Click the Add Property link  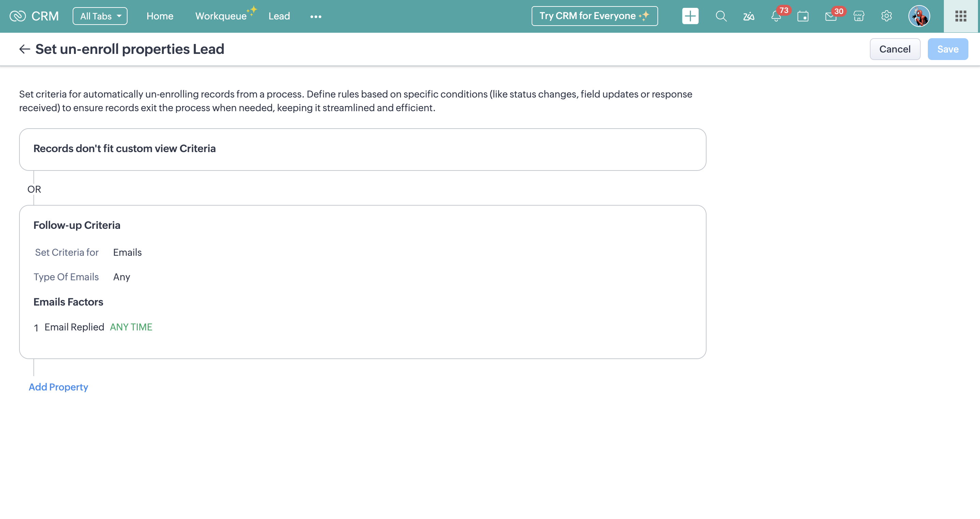pyautogui.click(x=58, y=387)
